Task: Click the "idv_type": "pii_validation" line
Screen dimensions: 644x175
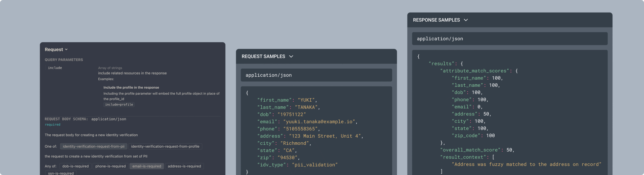Action: click(x=297, y=165)
